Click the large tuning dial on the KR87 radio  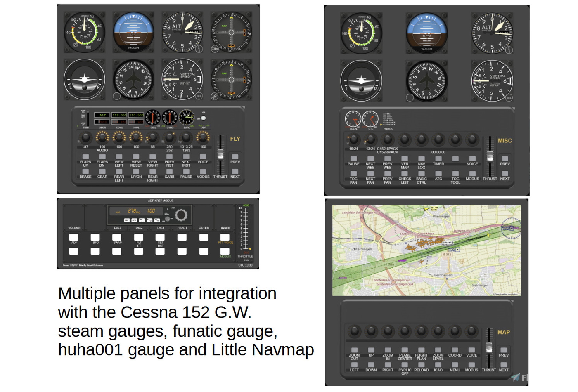coord(181,215)
